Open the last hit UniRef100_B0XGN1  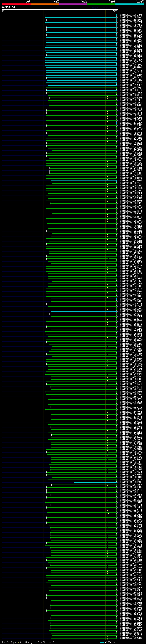tap(131, 638)
